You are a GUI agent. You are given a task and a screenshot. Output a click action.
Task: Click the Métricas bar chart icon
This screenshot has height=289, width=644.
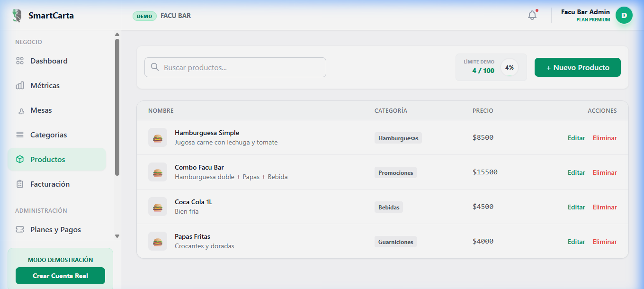(19, 85)
